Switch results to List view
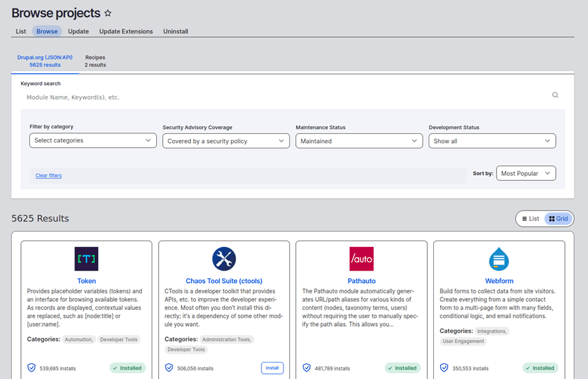The image size is (588, 379). click(531, 219)
